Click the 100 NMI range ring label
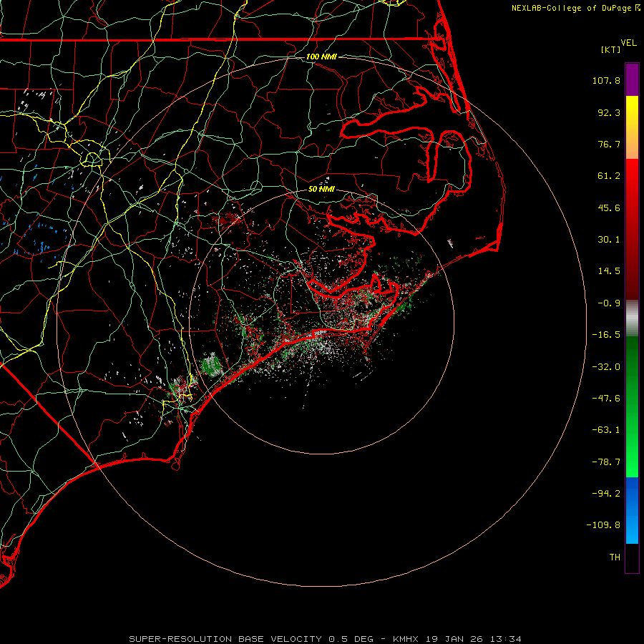This screenshot has height=644, width=644. click(x=321, y=57)
